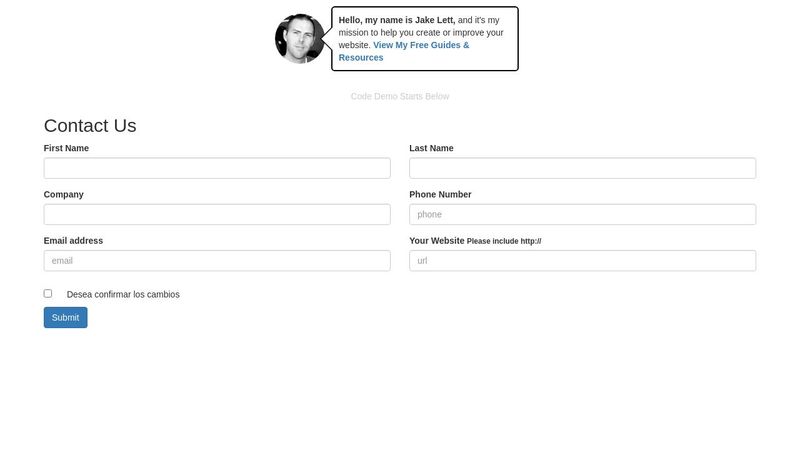
Task: Open 'View My Free Guides & Resources' link
Action: pyautogui.click(x=404, y=51)
